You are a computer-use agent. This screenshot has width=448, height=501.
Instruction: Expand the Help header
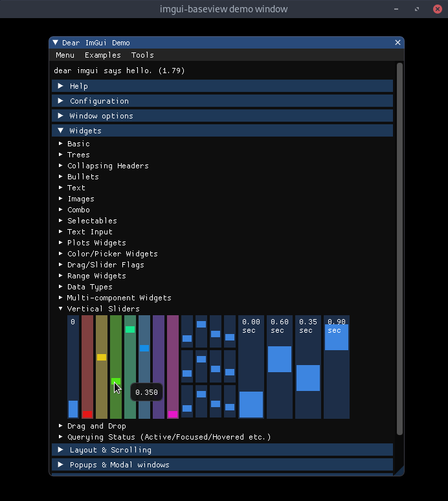click(x=223, y=86)
